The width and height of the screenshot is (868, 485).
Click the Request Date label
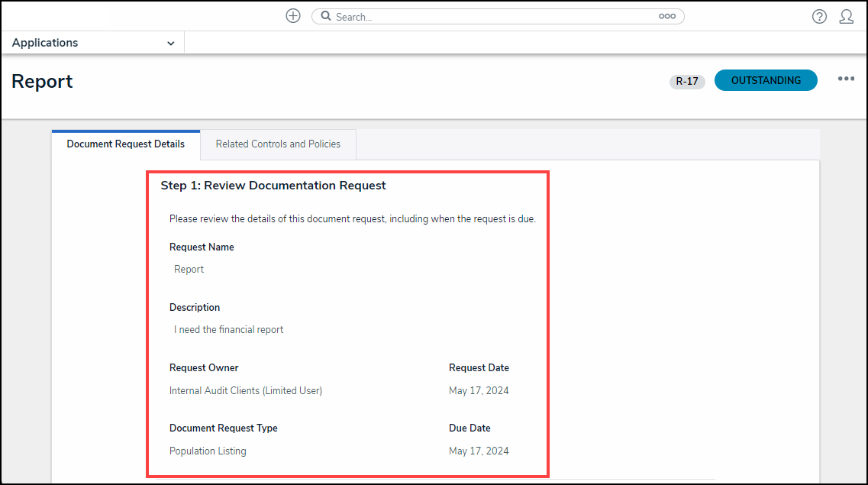479,367
